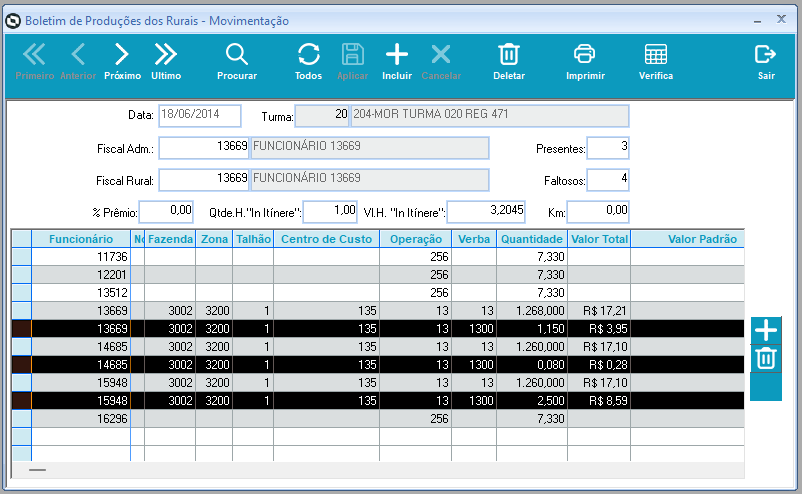Click the Talhão column header

tap(253, 239)
